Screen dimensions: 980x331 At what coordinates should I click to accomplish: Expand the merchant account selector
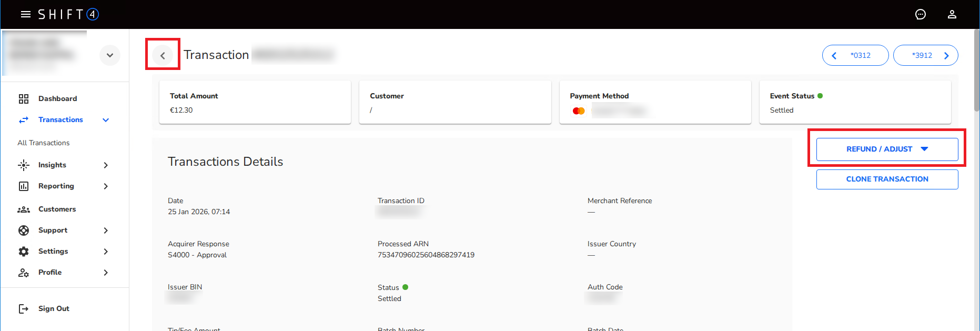[x=110, y=55]
